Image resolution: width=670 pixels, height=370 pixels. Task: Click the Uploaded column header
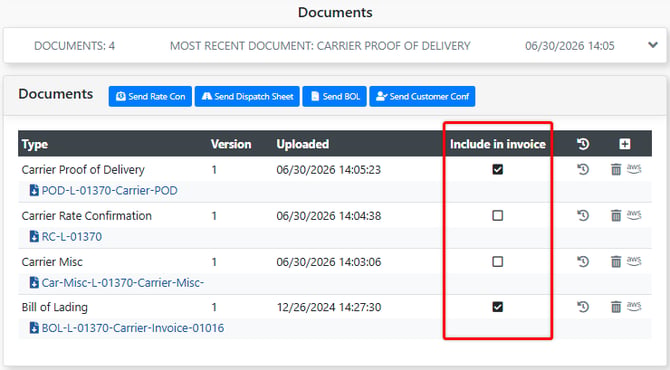coord(303,144)
